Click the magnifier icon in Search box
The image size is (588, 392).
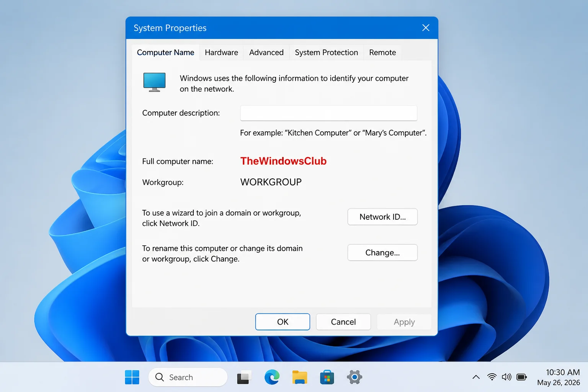click(x=160, y=377)
